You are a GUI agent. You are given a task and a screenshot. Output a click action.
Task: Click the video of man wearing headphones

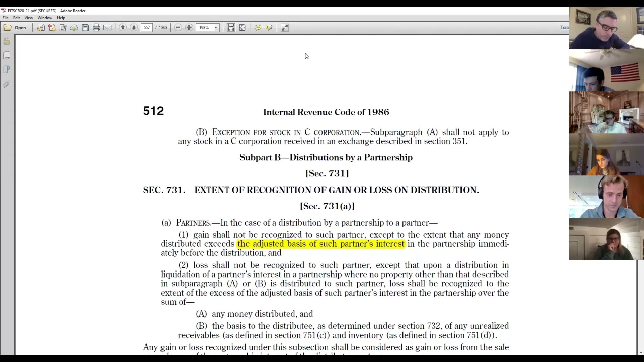[x=606, y=197]
